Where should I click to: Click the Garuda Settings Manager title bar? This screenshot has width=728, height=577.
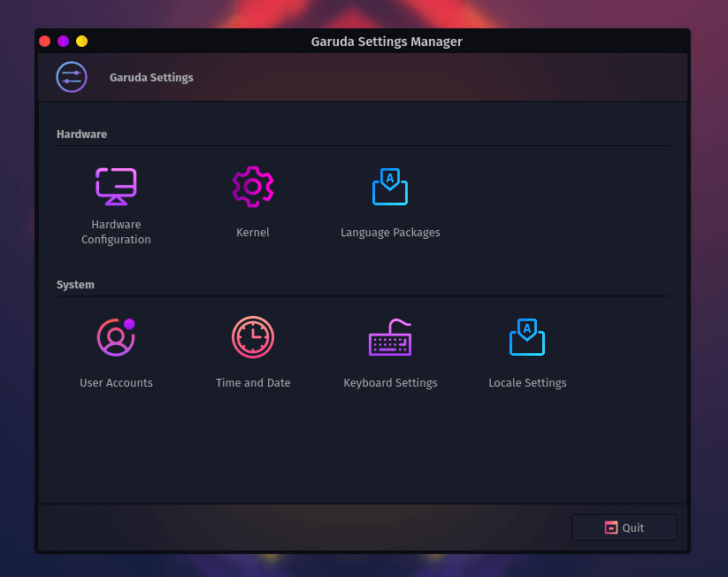click(x=387, y=42)
